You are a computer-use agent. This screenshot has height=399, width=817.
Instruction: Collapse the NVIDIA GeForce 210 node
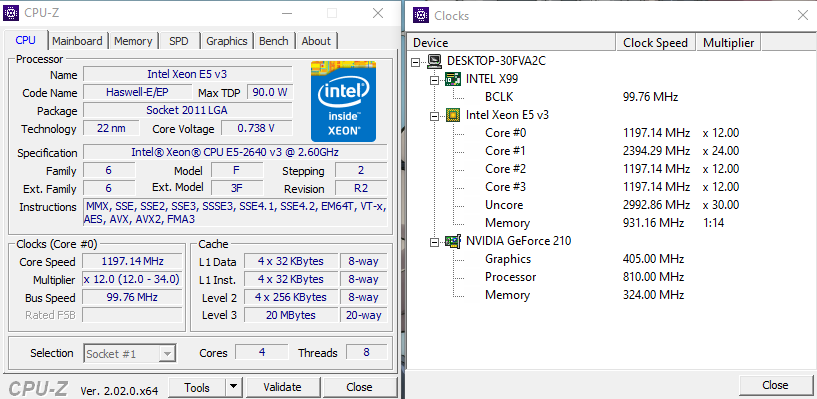[434, 242]
